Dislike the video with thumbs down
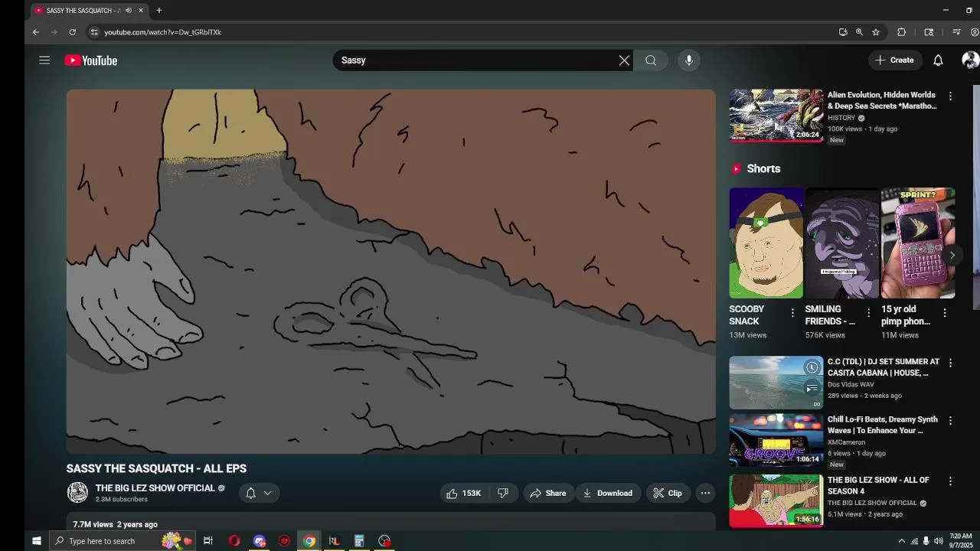This screenshot has width=980, height=551. point(503,494)
